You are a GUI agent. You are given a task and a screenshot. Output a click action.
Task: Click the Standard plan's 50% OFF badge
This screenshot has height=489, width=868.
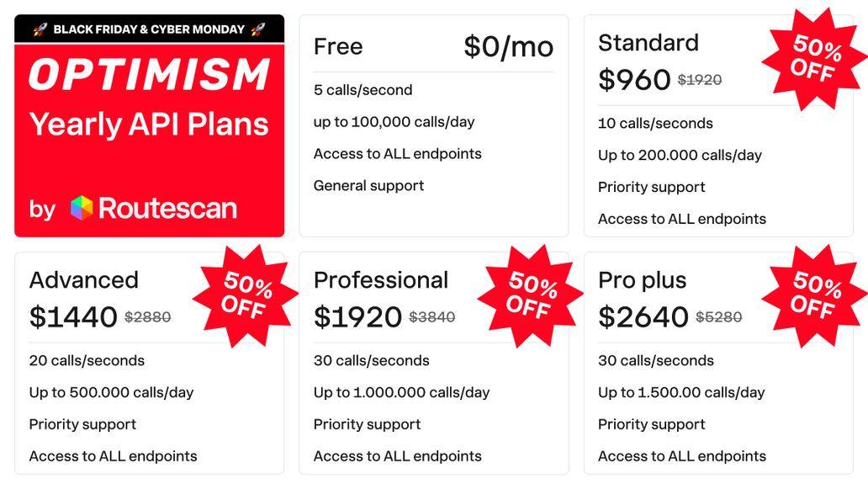coord(813,59)
